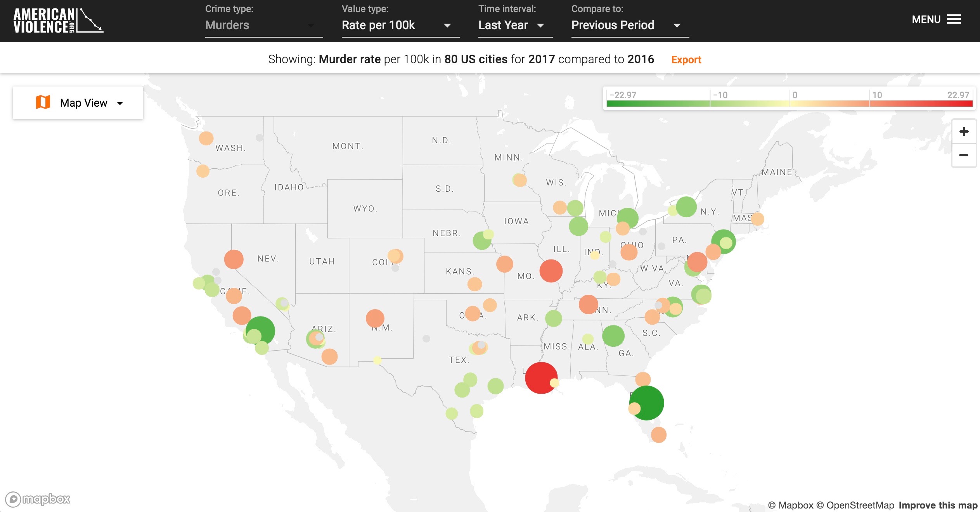Click the MENU text label
980x512 pixels.
[x=926, y=19]
